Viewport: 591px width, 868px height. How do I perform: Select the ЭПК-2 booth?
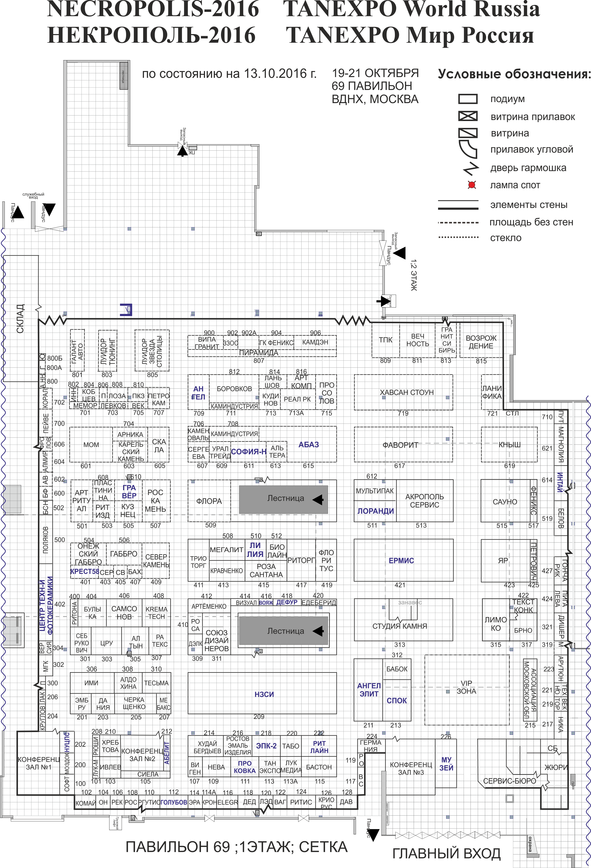click(x=266, y=746)
